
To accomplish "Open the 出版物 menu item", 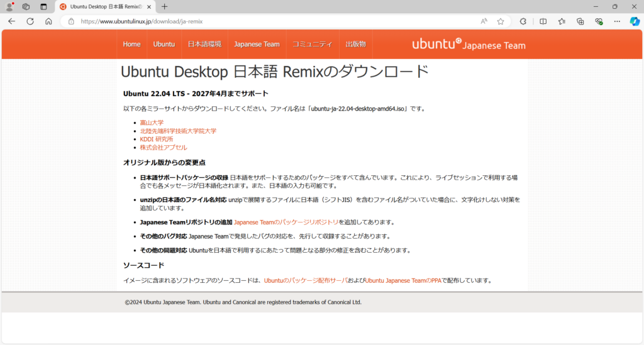I will pyautogui.click(x=355, y=45).
